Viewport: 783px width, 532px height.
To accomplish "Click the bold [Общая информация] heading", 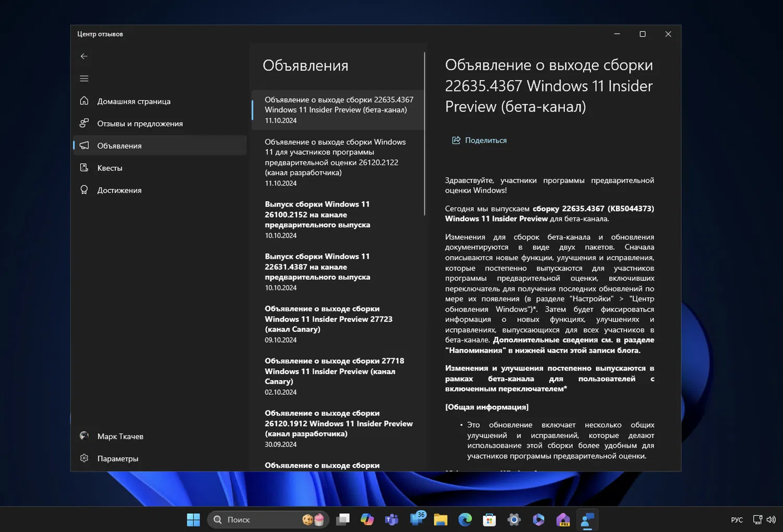I will click(x=487, y=407).
